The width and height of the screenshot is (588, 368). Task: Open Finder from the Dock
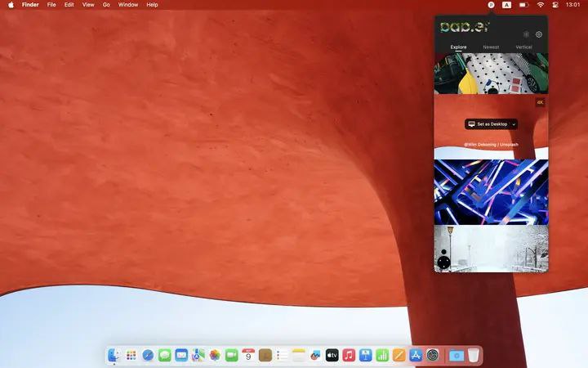click(114, 355)
